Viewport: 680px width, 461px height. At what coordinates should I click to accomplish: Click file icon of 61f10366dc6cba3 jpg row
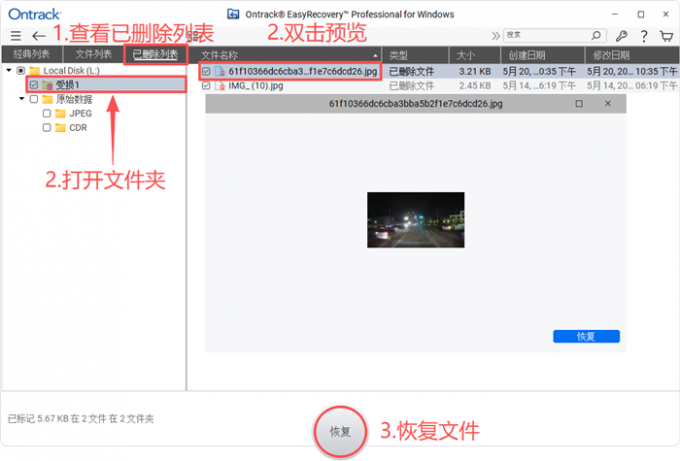(220, 72)
